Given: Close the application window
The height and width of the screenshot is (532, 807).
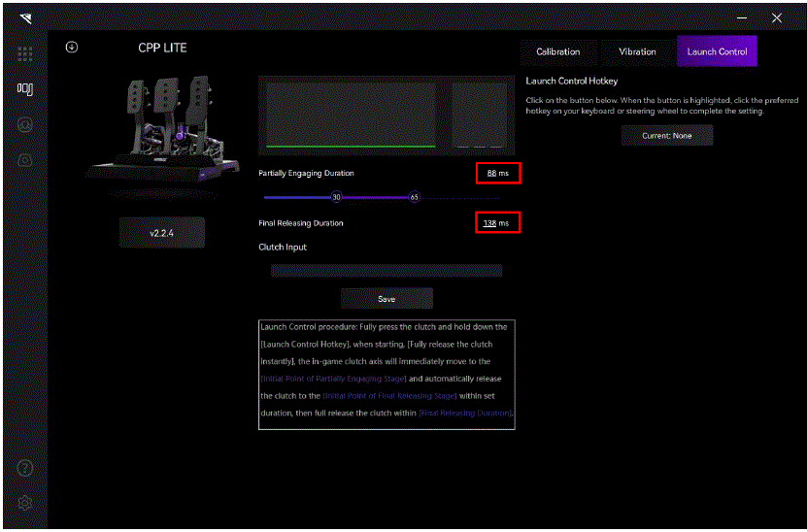Looking at the screenshot, I should tap(777, 18).
